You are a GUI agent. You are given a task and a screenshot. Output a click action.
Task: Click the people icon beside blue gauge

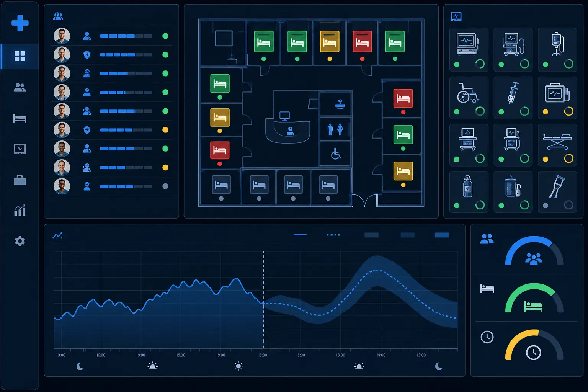[487, 239]
